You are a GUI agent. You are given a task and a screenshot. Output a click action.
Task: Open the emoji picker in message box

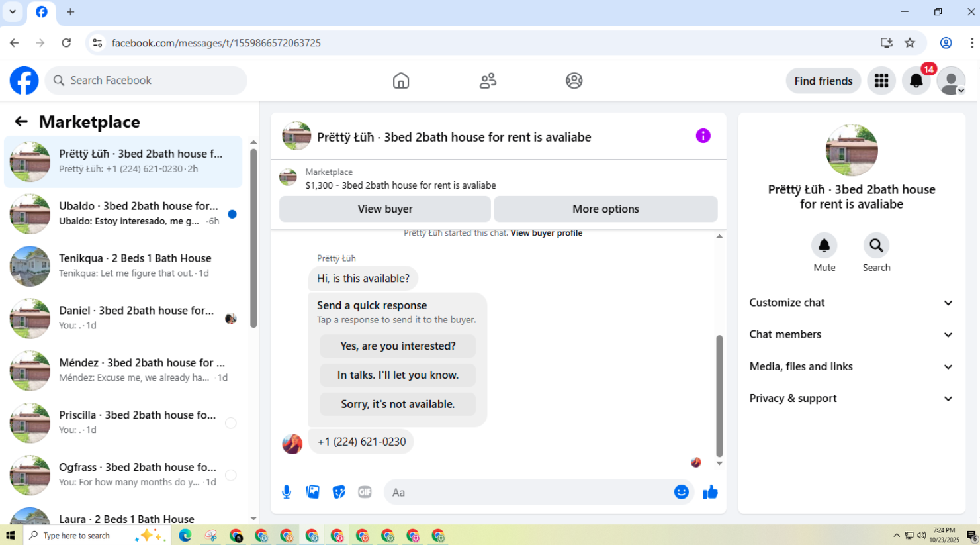pos(682,492)
